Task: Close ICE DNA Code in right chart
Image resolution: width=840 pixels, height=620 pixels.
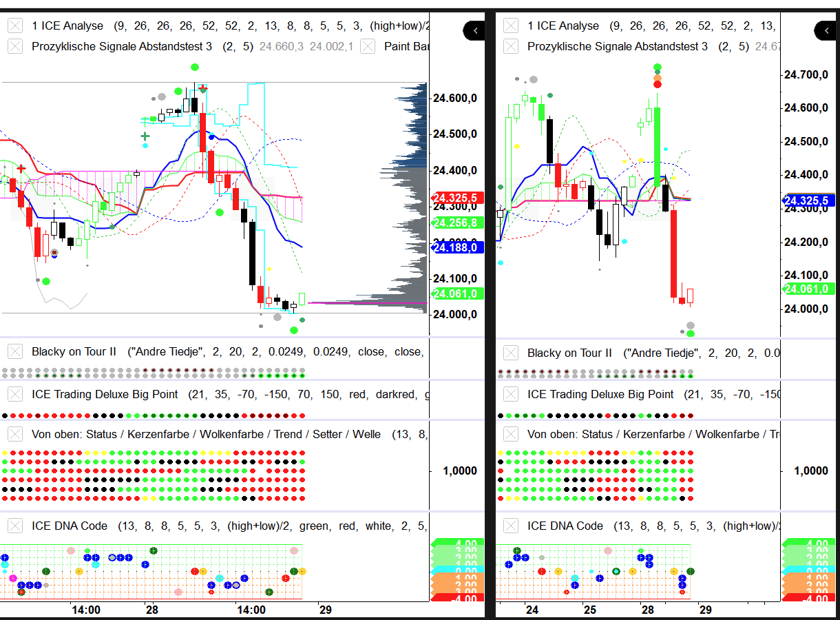Action: (x=511, y=526)
